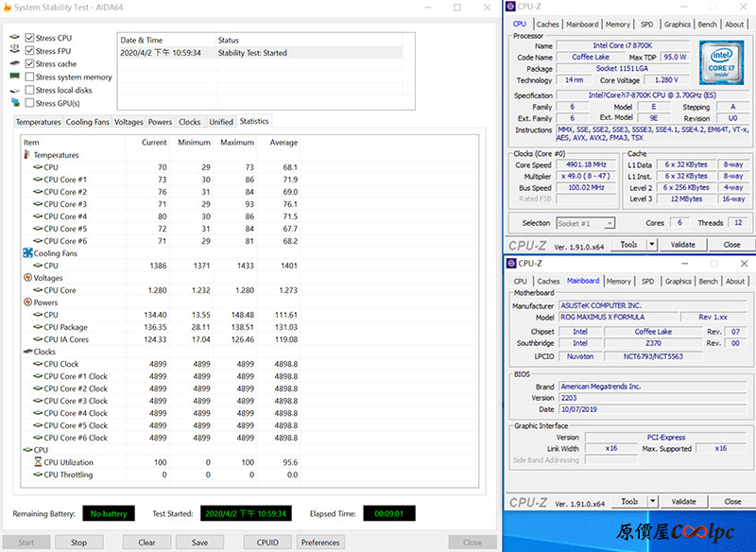The height and width of the screenshot is (552, 756).
Task: Click the chip icon beside CPU Core #1 temperature
Action: [38, 180]
